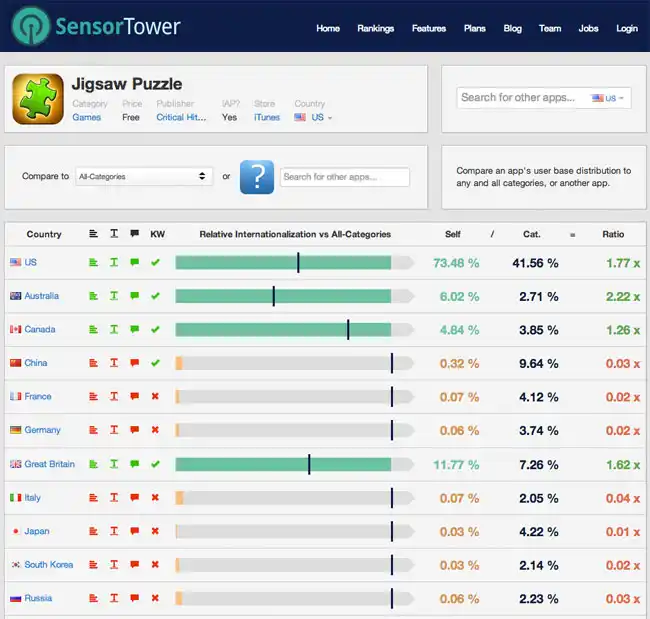Click the blue question mark app icon
650x619 pixels.
point(257,177)
